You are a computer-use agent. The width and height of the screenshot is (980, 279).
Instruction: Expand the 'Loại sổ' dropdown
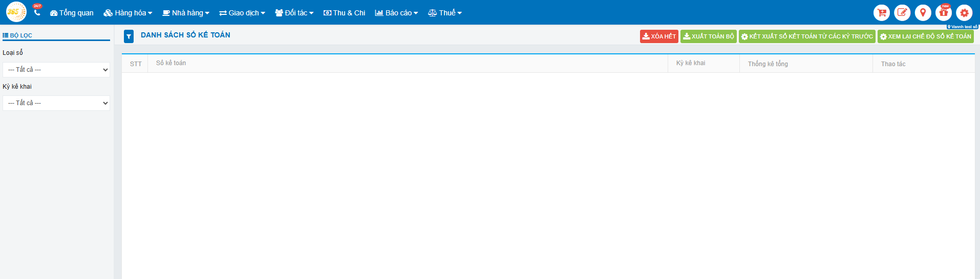(x=56, y=70)
